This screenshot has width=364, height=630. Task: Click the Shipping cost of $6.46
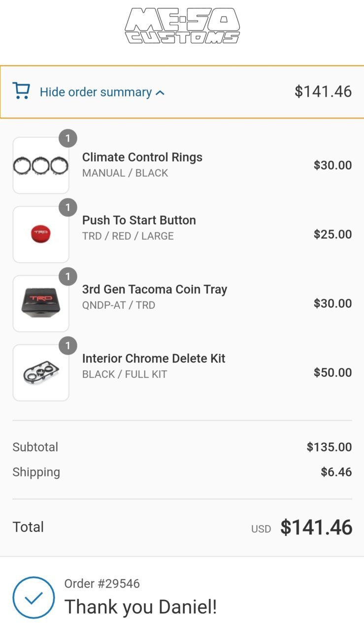coord(336,472)
